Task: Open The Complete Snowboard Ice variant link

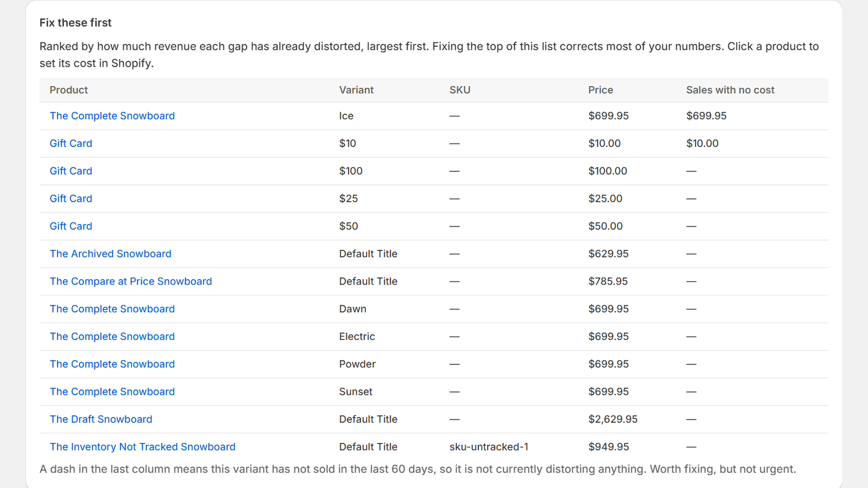Action: tap(112, 116)
